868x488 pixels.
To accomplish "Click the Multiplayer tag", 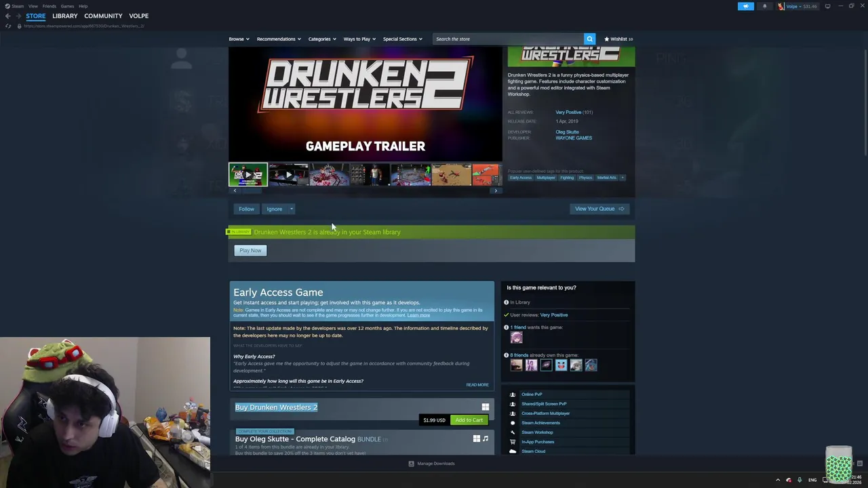I will point(546,178).
